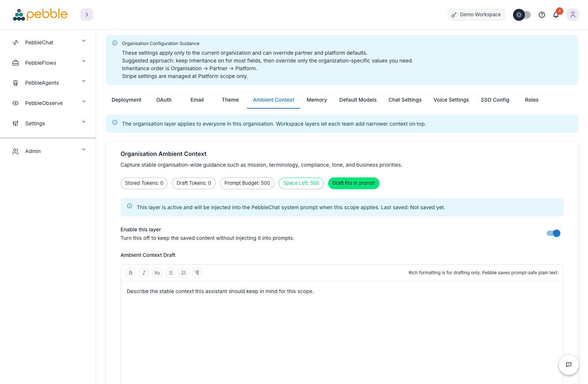Open the user profile avatar
Viewport: 588px width, 384px height.
(x=573, y=15)
